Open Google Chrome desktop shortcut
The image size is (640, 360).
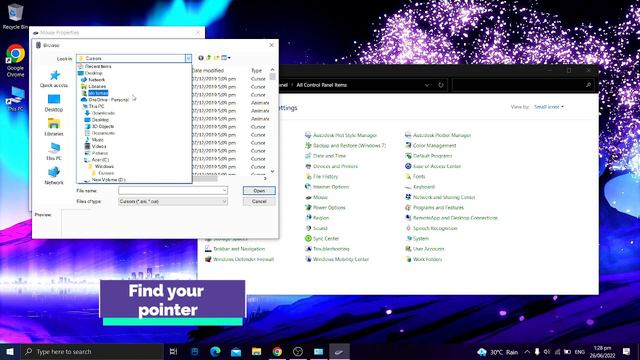16,60
